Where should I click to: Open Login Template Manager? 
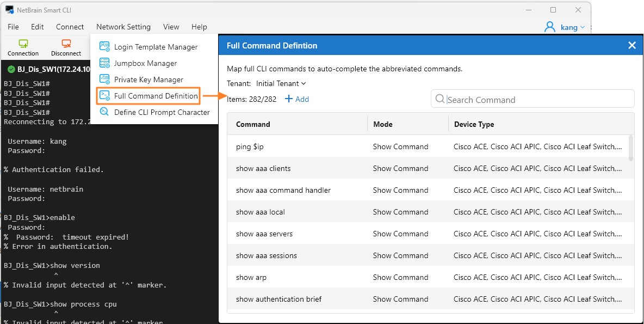tap(156, 47)
